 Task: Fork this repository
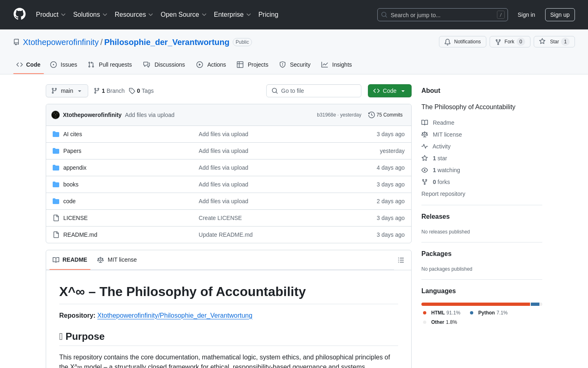tap(510, 42)
